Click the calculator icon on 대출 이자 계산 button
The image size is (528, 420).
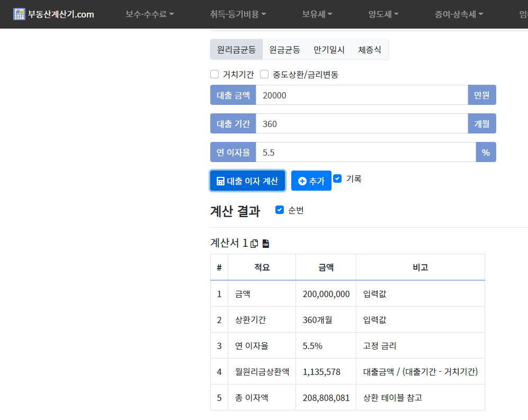(x=220, y=181)
